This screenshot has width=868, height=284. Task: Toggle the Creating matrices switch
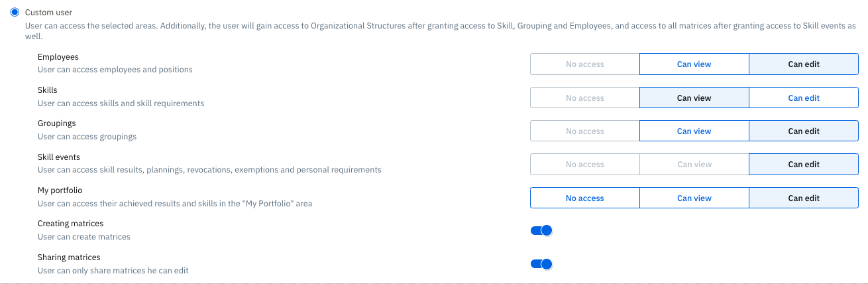click(x=541, y=230)
